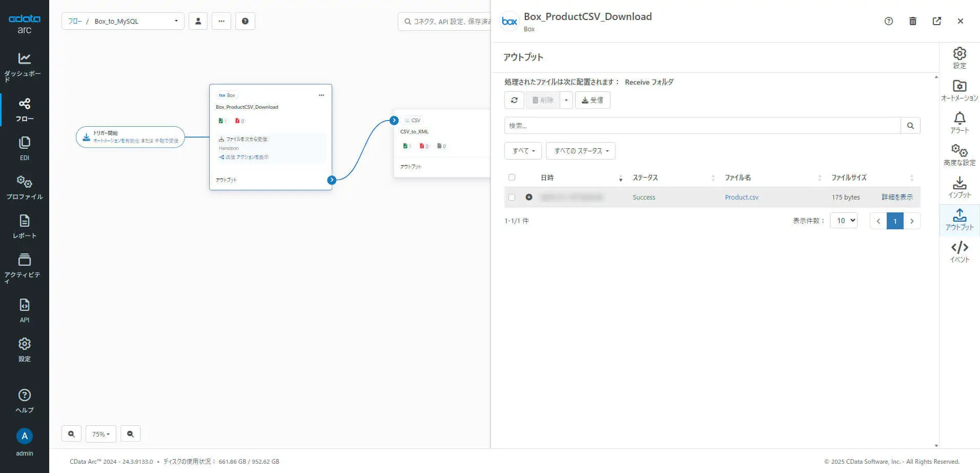Click the 送信アクションを表示 link on Box card
The height and width of the screenshot is (473, 980).
click(243, 157)
